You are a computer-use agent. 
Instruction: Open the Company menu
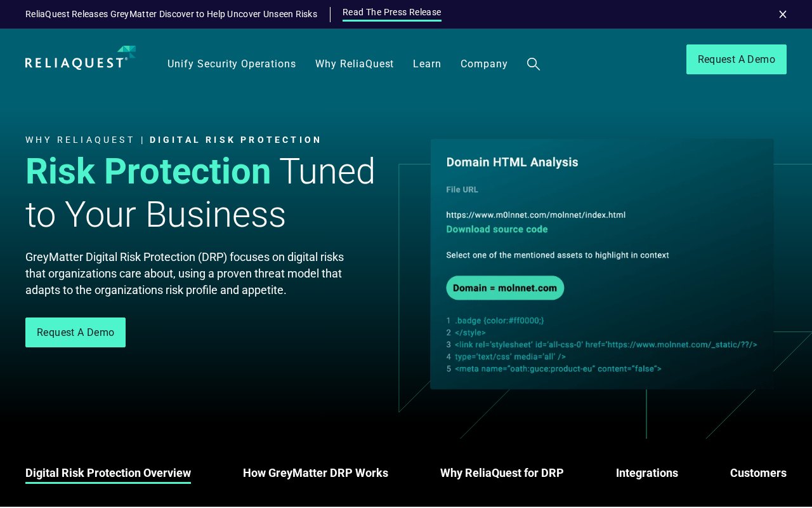point(484,64)
